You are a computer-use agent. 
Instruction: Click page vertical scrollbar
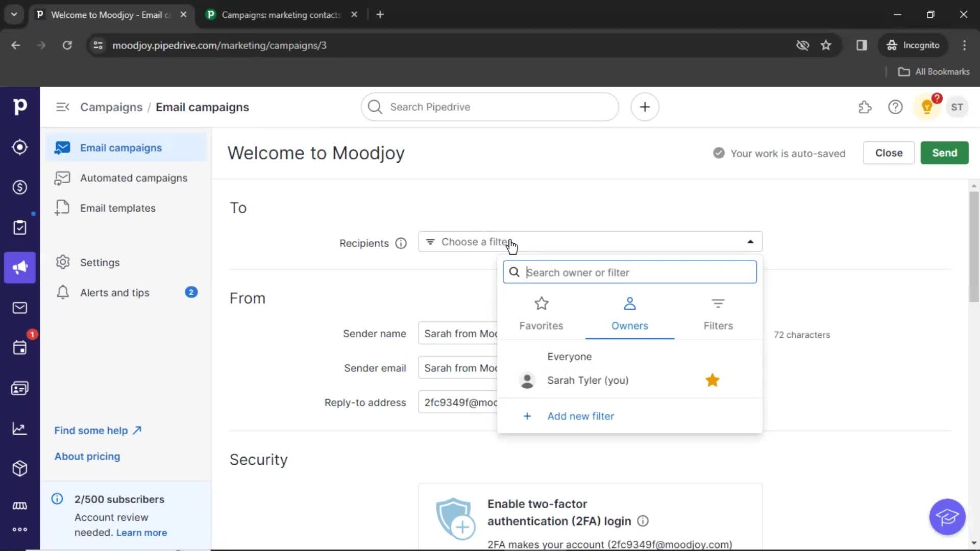coord(974,246)
